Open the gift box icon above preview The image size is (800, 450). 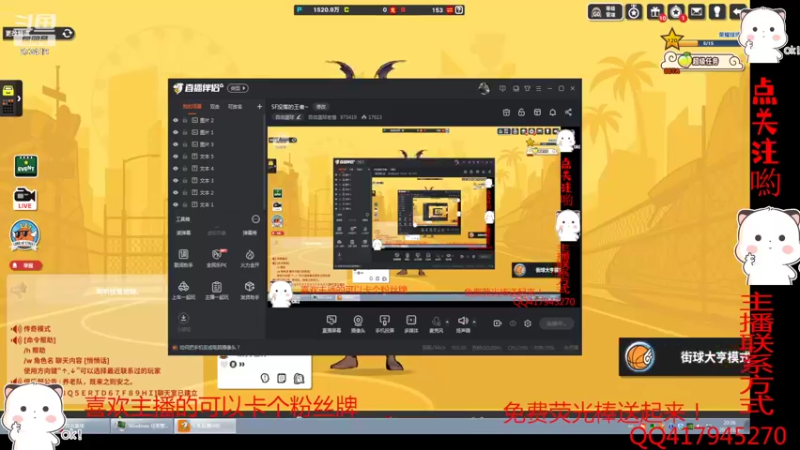(x=506, y=112)
